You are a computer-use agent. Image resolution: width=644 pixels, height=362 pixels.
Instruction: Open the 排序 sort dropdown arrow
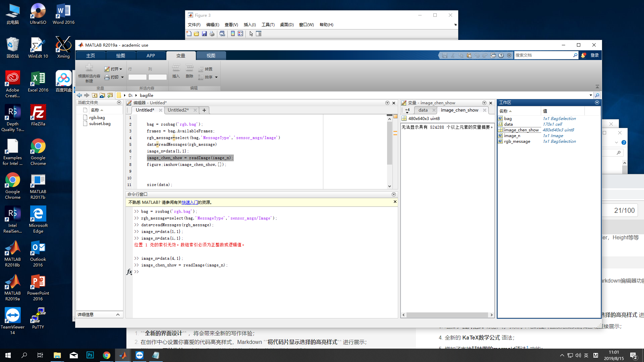click(216, 77)
